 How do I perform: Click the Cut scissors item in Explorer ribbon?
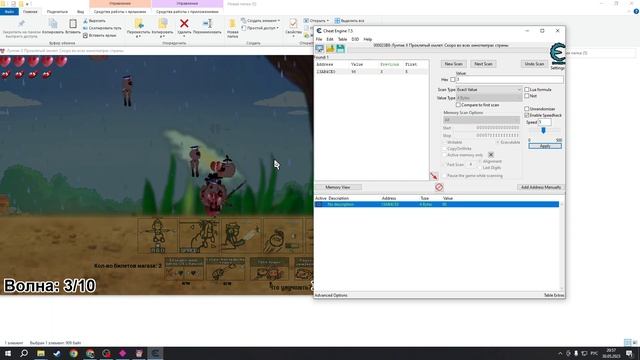pos(94,21)
